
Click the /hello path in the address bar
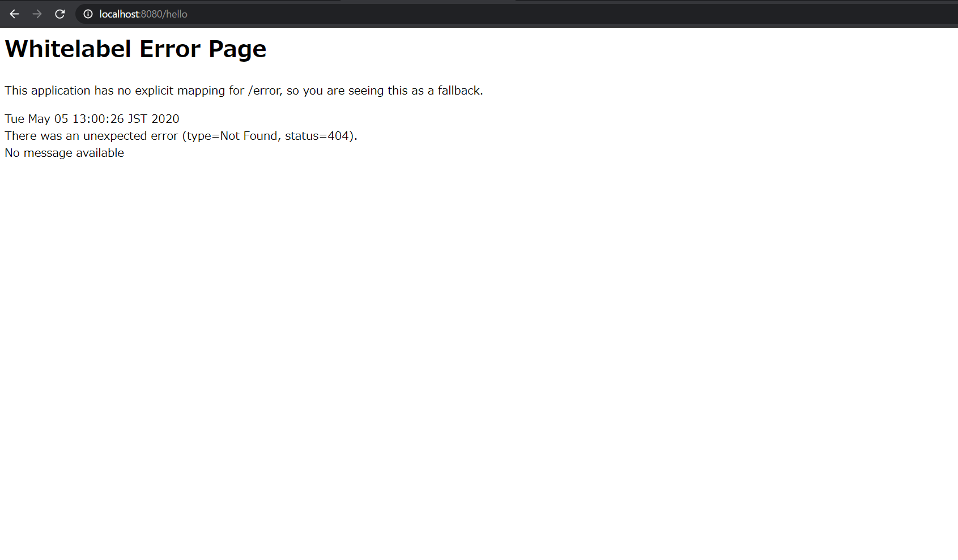coord(176,14)
